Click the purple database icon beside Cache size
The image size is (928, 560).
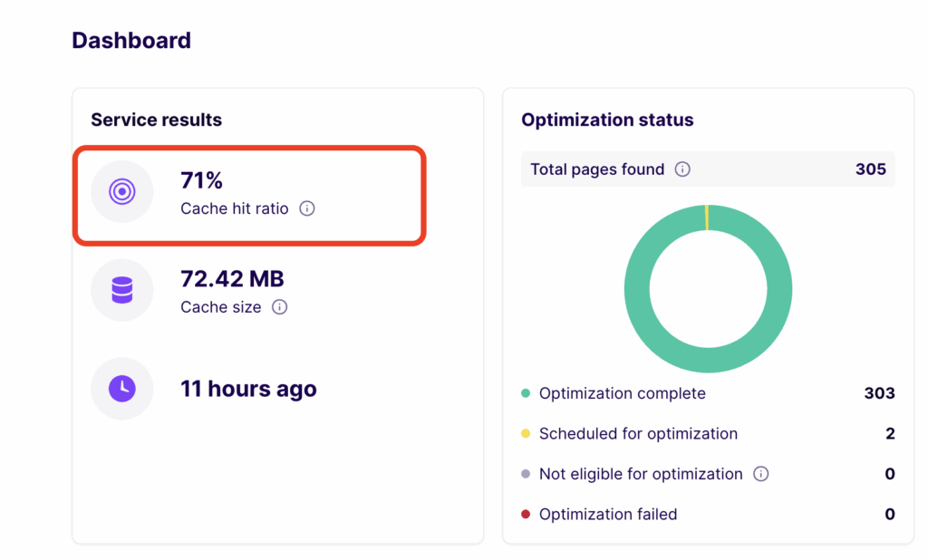[121, 290]
